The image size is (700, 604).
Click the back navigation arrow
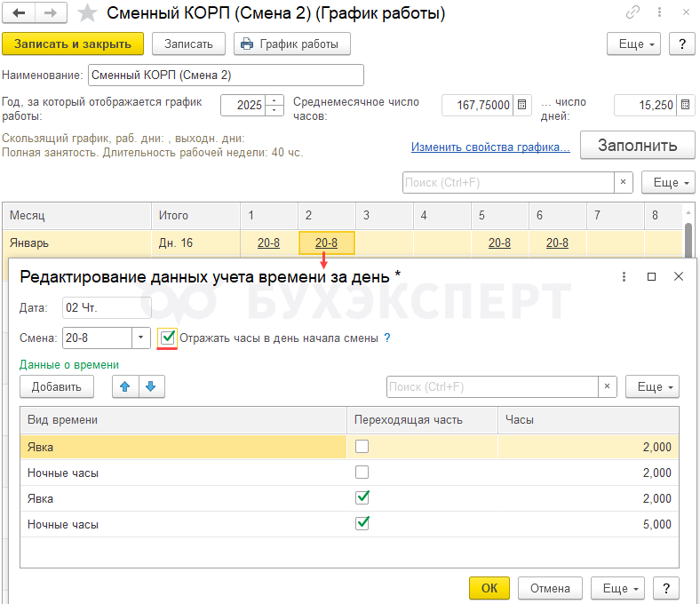[x=20, y=13]
